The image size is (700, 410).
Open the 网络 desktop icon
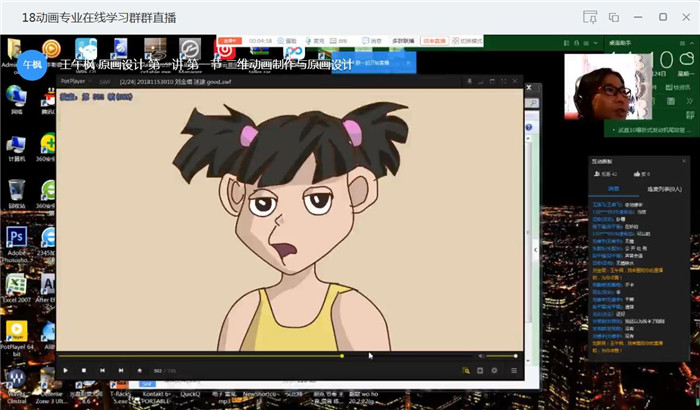[17, 100]
